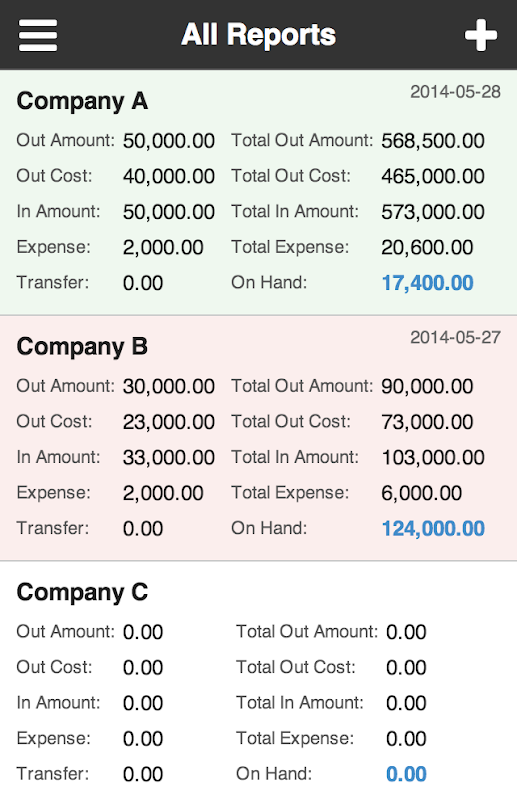Open the Company A report card
This screenshot has height=800, width=517.
tap(258, 192)
